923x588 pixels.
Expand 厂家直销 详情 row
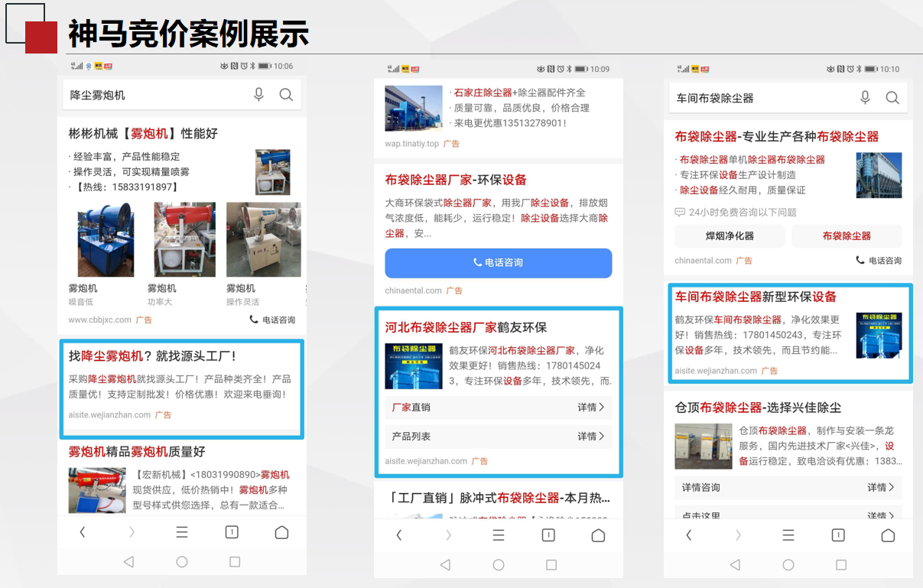pos(499,408)
